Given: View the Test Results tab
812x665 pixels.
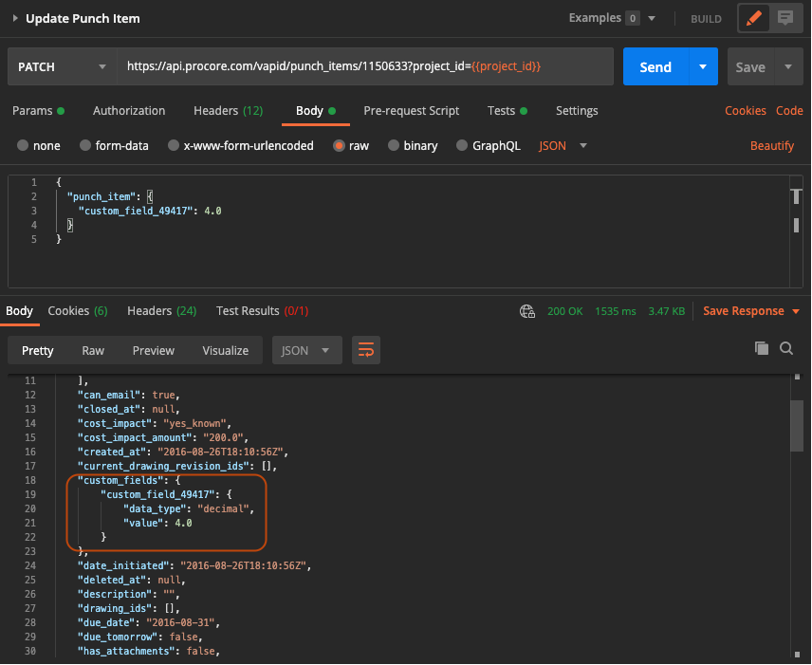Looking at the screenshot, I should tap(262, 311).
